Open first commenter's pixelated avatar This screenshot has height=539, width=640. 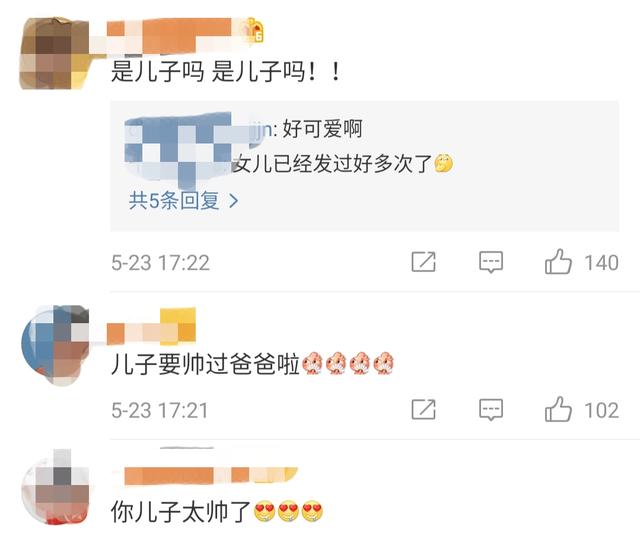[54, 53]
